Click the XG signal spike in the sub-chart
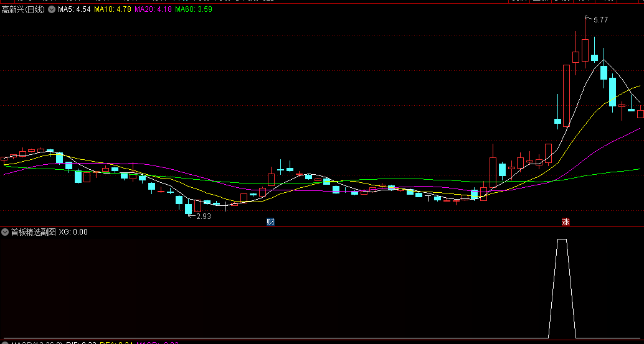Image resolution: width=644 pixels, height=344 pixels. click(x=562, y=288)
